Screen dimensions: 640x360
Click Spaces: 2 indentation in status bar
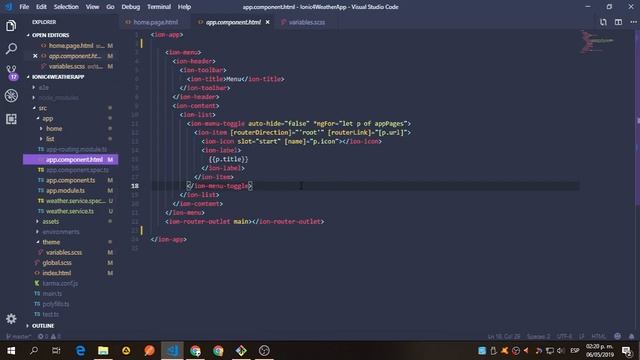pos(538,336)
